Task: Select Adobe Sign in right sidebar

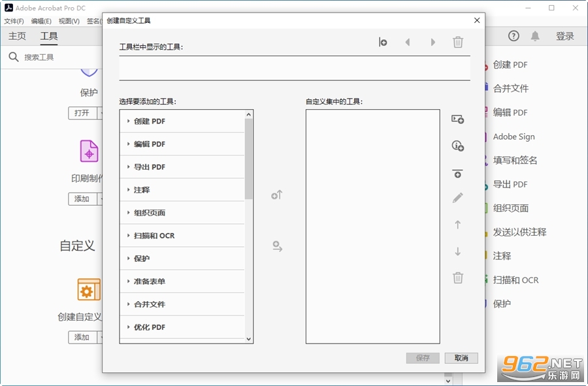Action: click(x=514, y=137)
